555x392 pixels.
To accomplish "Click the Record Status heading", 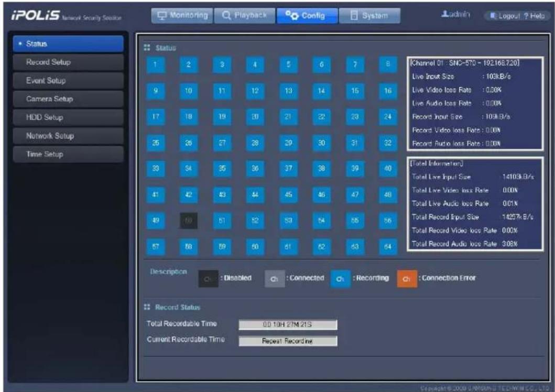I will [177, 308].
